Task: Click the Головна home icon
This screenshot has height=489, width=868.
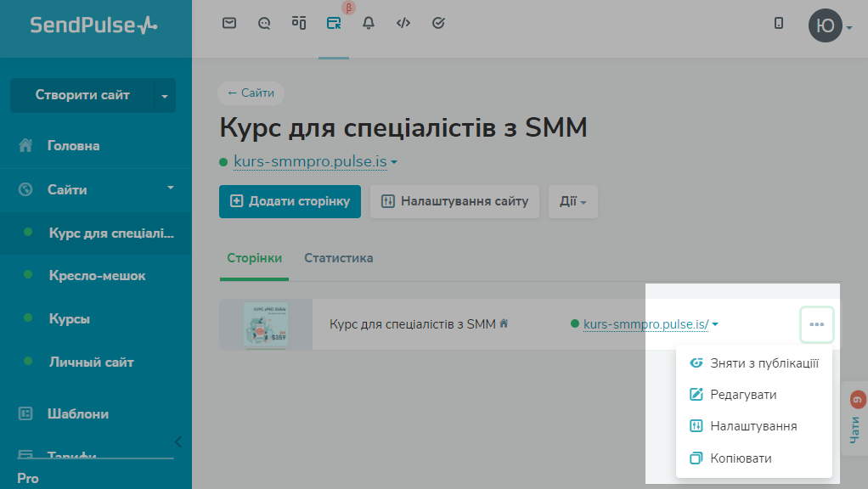Action: (25, 145)
